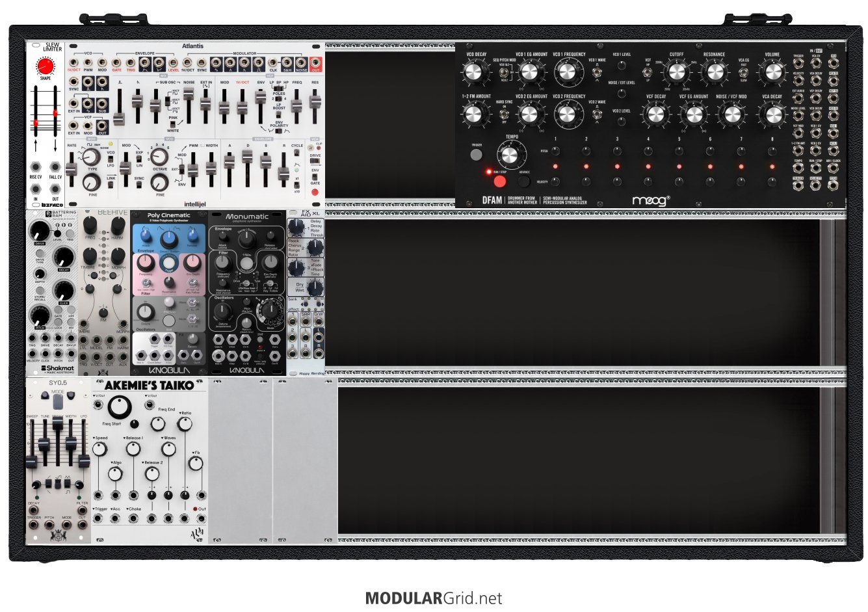
Task: Push the grey DFAM TRIGGER button
Action: 477,155
